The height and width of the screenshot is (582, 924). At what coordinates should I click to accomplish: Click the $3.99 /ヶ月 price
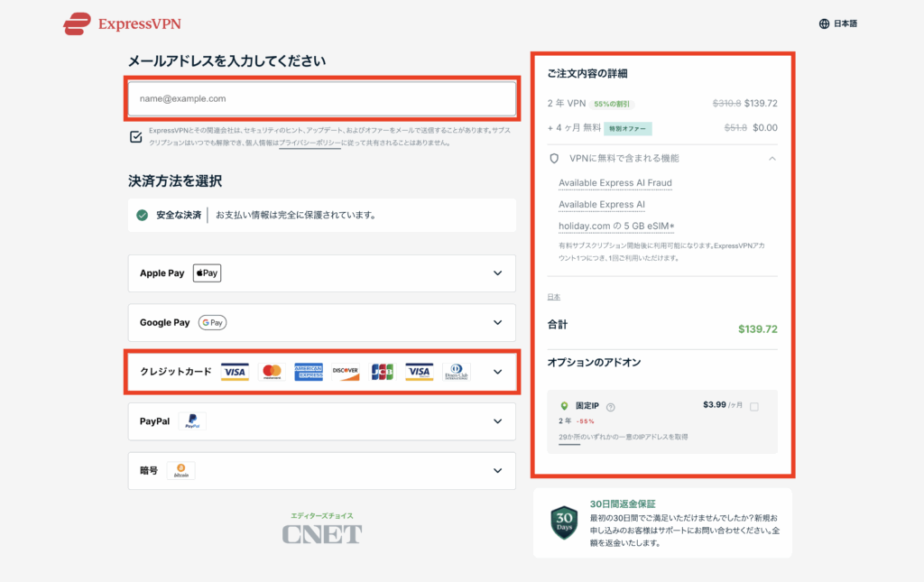(x=723, y=404)
